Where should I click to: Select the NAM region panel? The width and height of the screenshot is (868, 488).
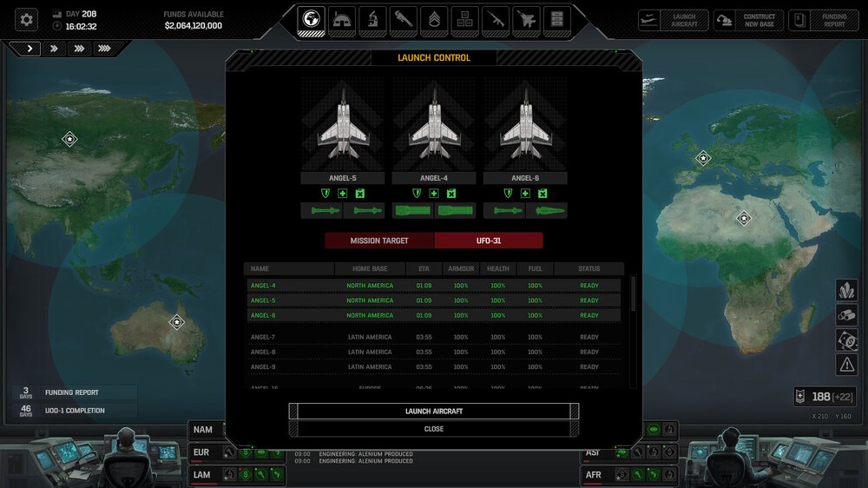[x=206, y=430]
